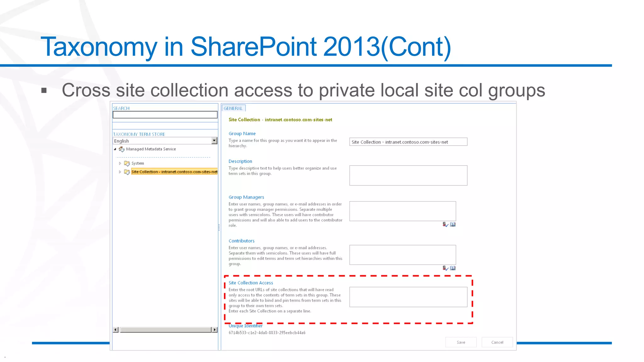
Task: Click the Description text area
Action: point(408,175)
